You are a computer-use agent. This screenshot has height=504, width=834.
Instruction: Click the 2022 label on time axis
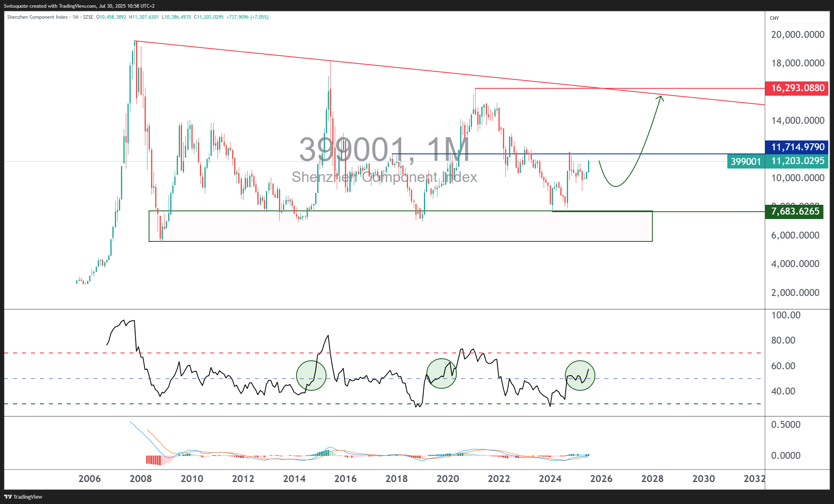[x=499, y=479]
